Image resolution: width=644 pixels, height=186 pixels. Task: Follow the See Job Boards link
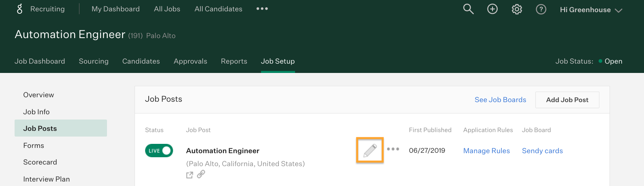[x=501, y=100]
